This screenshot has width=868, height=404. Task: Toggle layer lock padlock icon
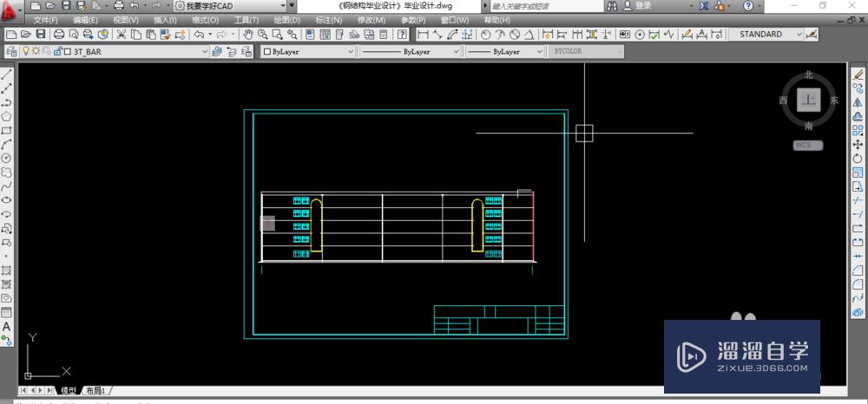click(x=57, y=51)
